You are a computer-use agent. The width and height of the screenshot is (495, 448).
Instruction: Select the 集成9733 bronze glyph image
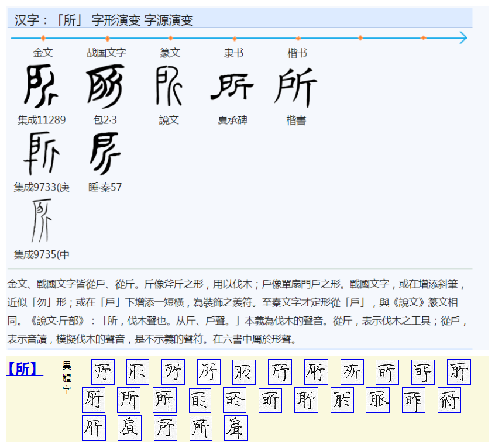pos(42,154)
